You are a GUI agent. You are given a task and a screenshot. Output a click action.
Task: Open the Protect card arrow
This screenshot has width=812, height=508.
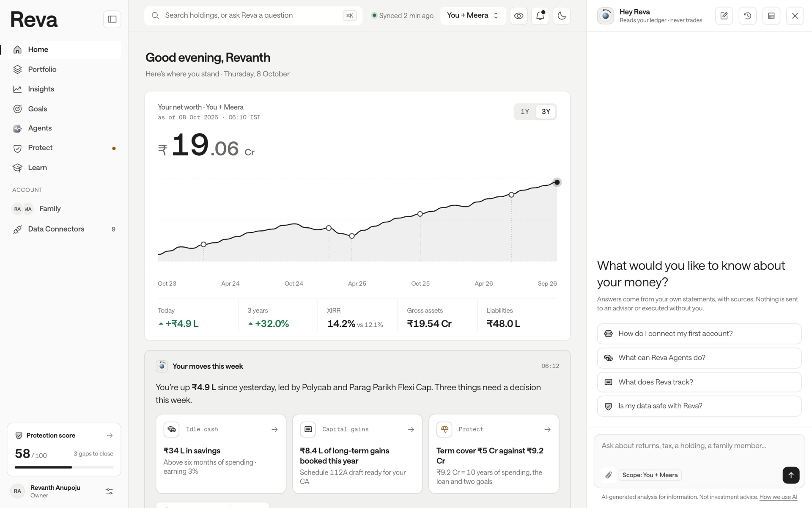[548, 429]
